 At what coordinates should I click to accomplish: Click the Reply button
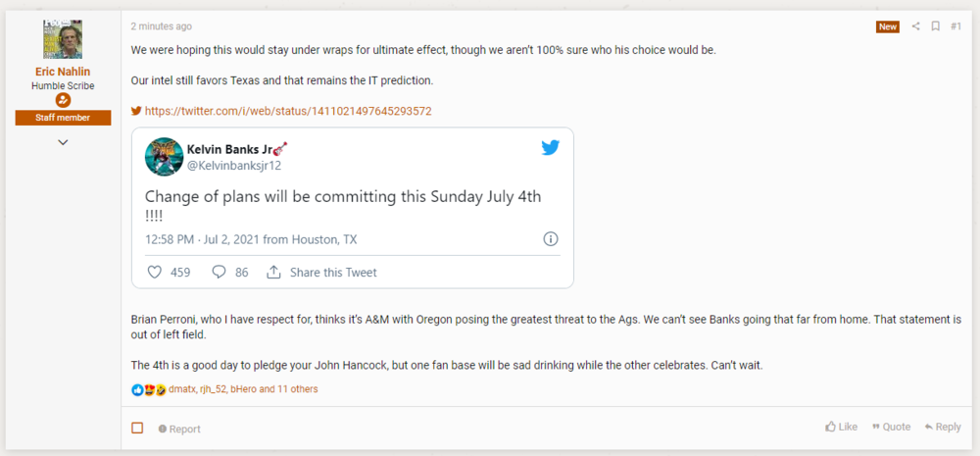pos(942,428)
